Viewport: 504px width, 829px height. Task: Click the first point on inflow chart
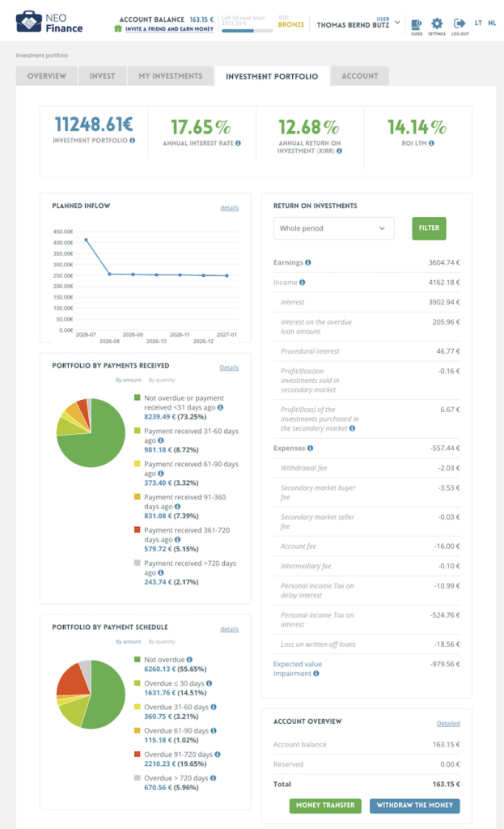point(86,240)
